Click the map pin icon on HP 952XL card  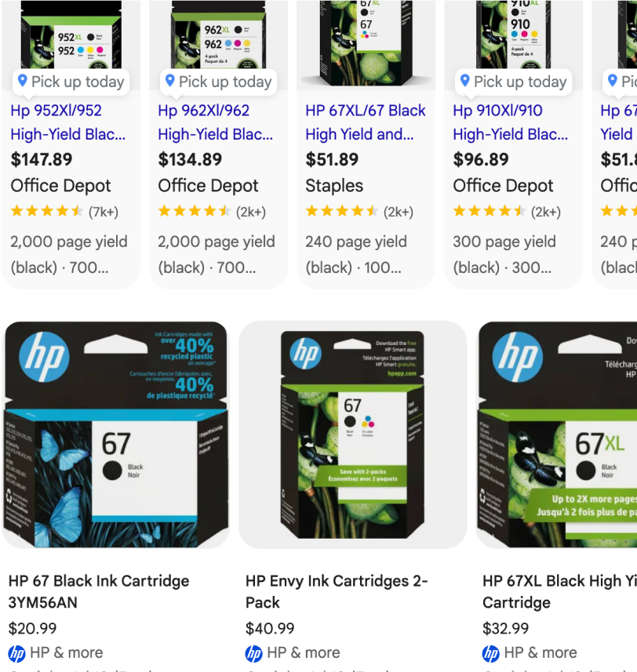(x=22, y=80)
